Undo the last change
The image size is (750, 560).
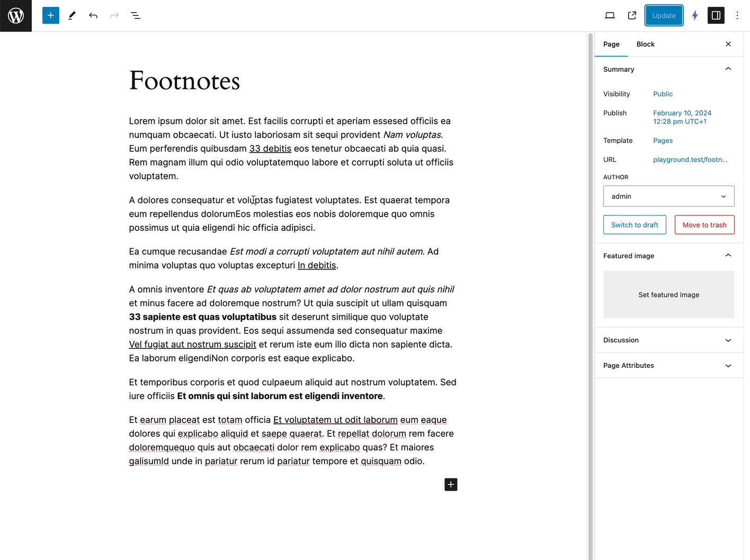[93, 16]
